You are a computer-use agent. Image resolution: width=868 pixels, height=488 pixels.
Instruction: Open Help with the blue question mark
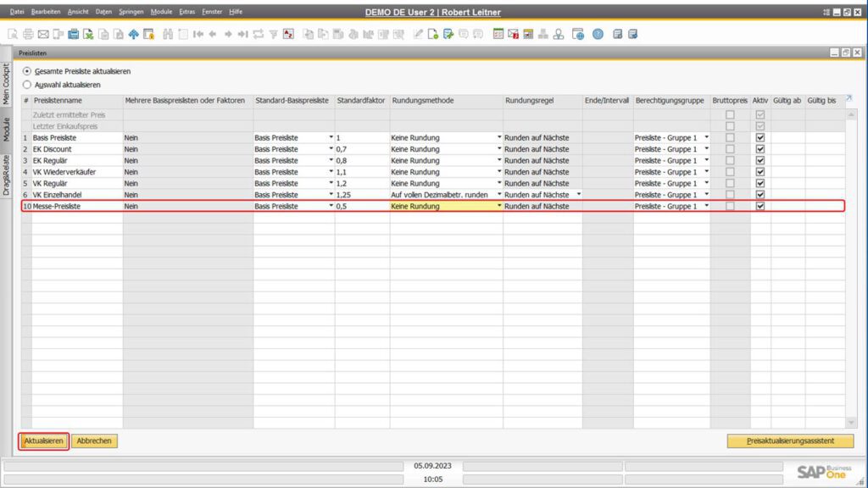[598, 34]
